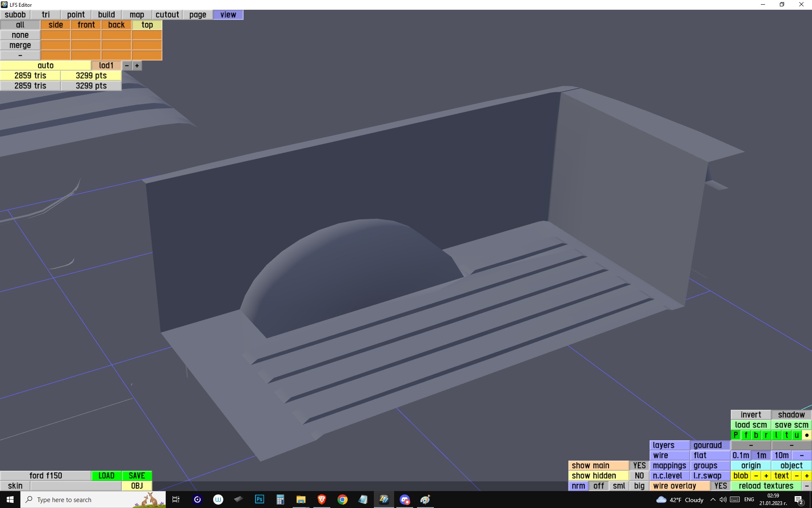The height and width of the screenshot is (508, 812).
Task: Select the top view layer header
Action: point(147,25)
